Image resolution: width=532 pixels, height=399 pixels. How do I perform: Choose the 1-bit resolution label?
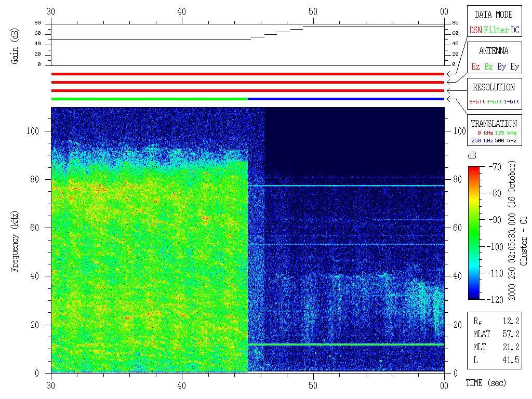512,102
